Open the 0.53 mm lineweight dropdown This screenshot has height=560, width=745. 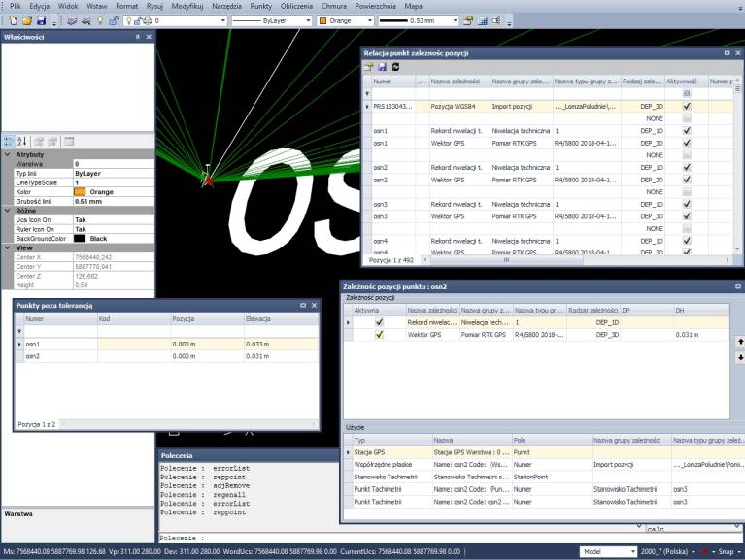pyautogui.click(x=455, y=19)
